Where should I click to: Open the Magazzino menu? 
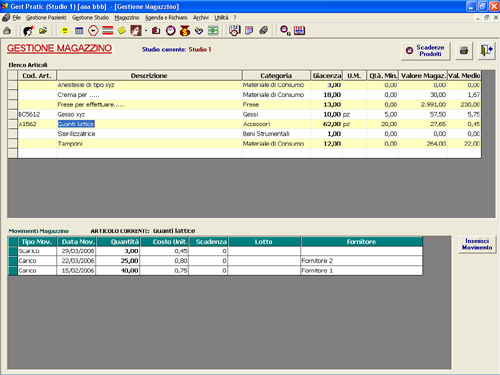click(x=127, y=17)
